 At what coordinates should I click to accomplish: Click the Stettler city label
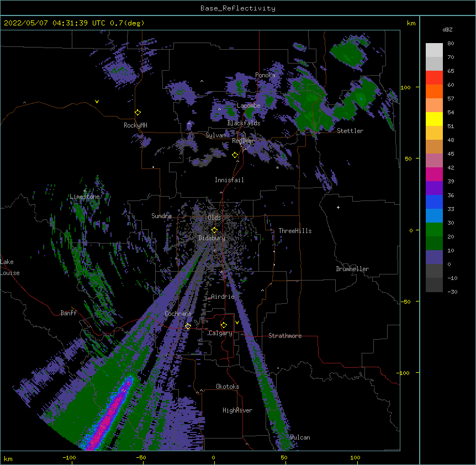[x=350, y=131]
